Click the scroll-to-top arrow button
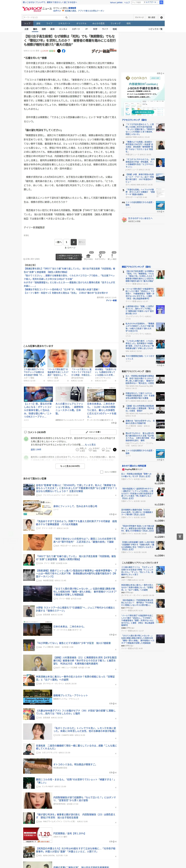The height and width of the screenshot is (868, 186). [180, 536]
